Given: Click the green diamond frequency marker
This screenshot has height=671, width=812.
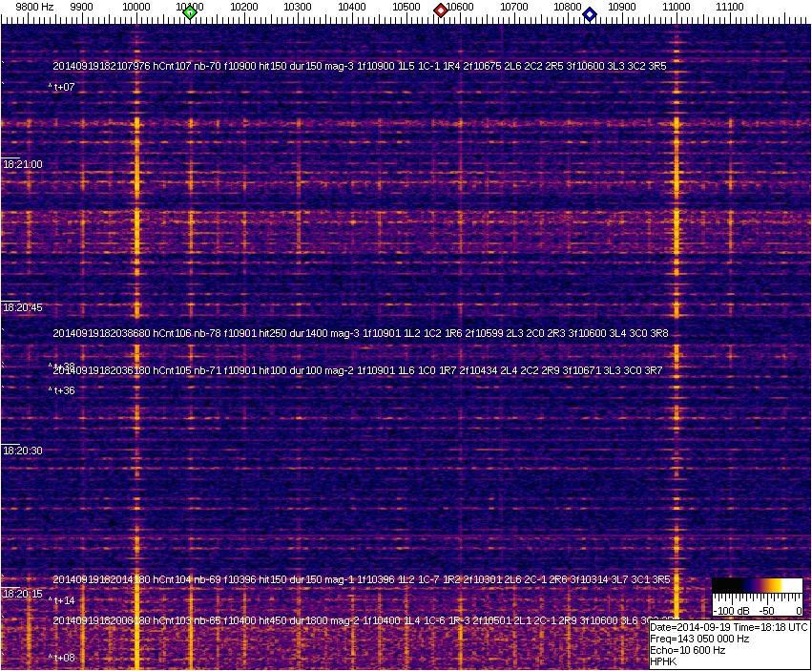Looking at the screenshot, I should 190,12.
